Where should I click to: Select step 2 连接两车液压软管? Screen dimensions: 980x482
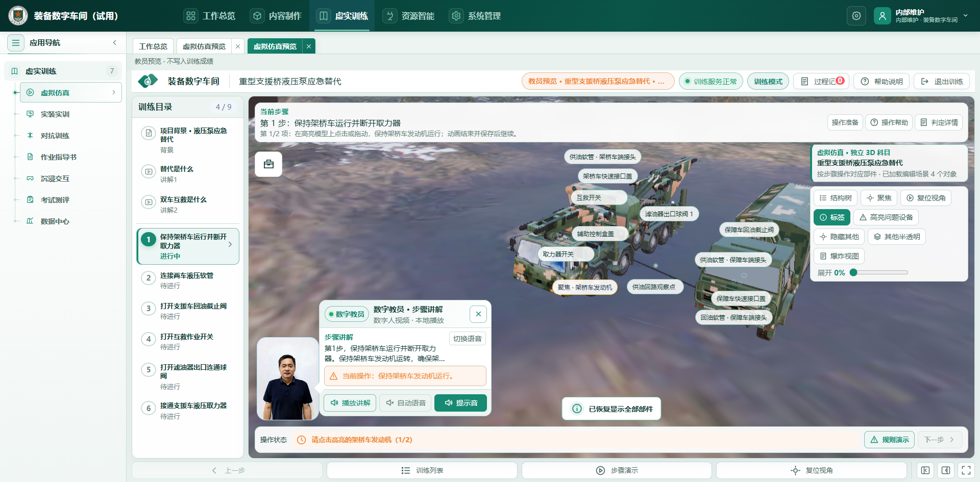tap(188, 280)
